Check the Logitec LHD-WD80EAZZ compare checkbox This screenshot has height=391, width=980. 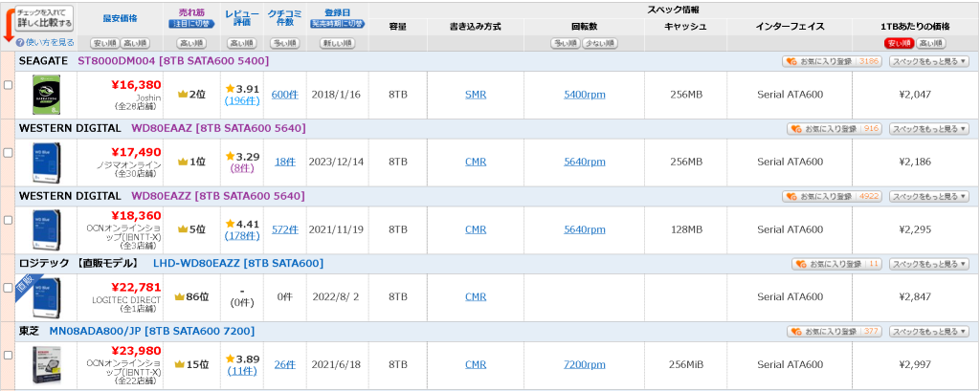8,288
